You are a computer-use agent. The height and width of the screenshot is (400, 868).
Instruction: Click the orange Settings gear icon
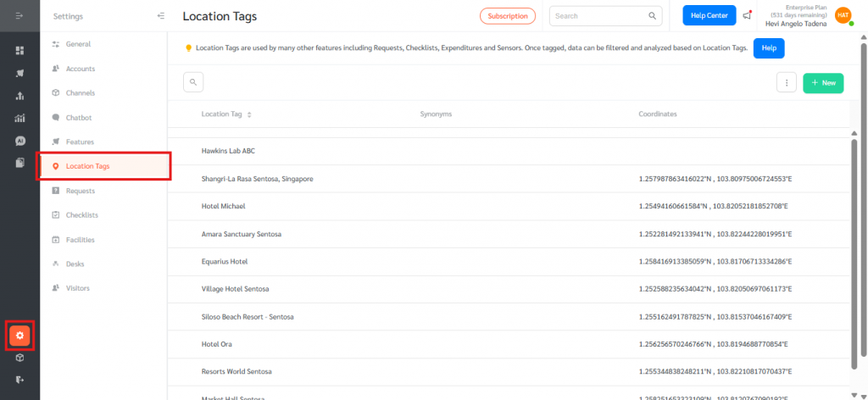point(19,336)
